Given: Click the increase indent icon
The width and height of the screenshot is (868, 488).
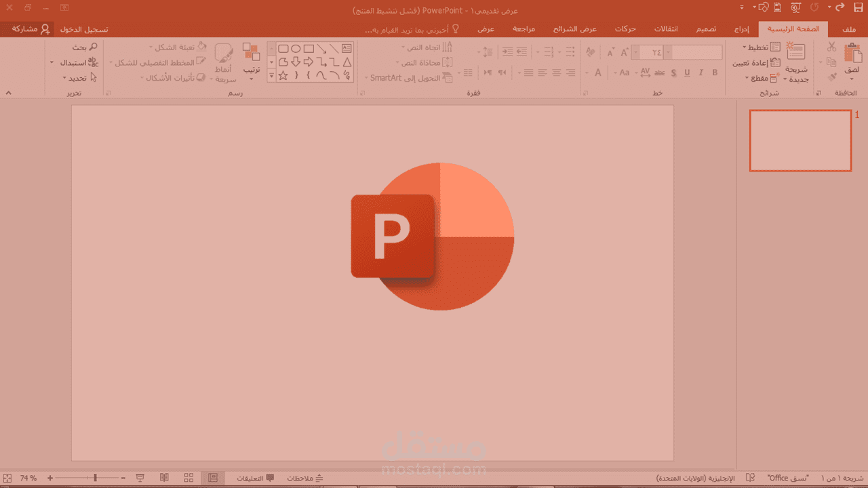Looking at the screenshot, I should click(x=507, y=52).
